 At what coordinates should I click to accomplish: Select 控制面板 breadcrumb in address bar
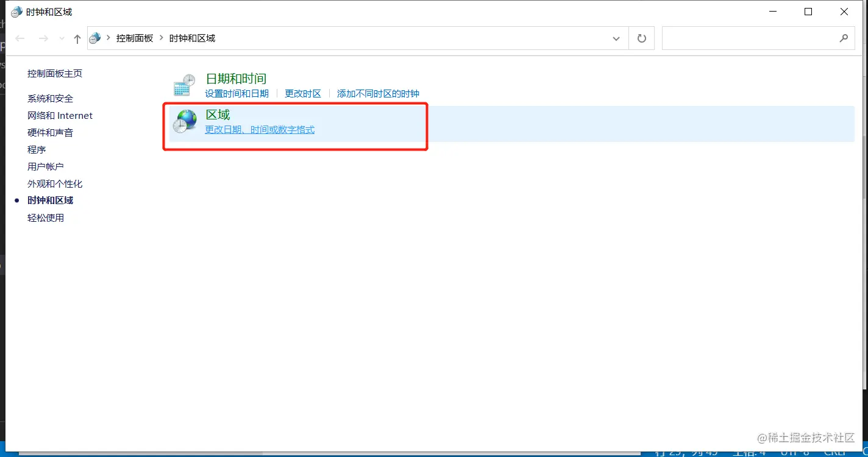[135, 38]
